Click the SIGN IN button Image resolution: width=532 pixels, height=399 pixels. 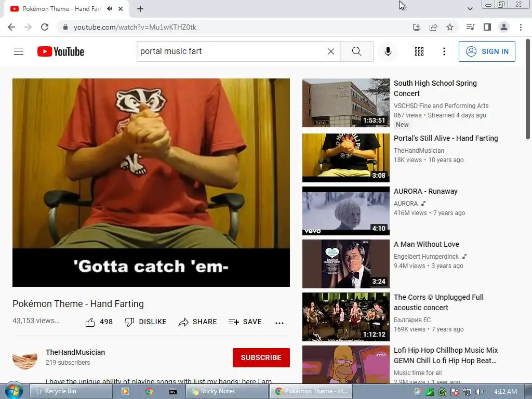point(486,51)
